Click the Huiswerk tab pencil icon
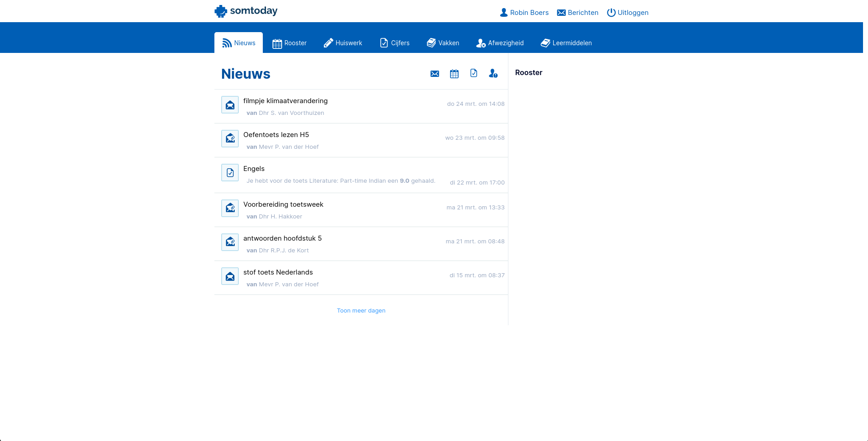Screen dimensions: 868x441 [x=328, y=43]
